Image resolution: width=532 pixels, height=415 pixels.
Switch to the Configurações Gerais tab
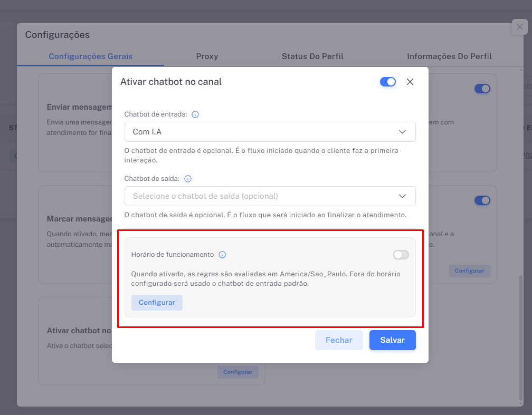click(x=91, y=56)
